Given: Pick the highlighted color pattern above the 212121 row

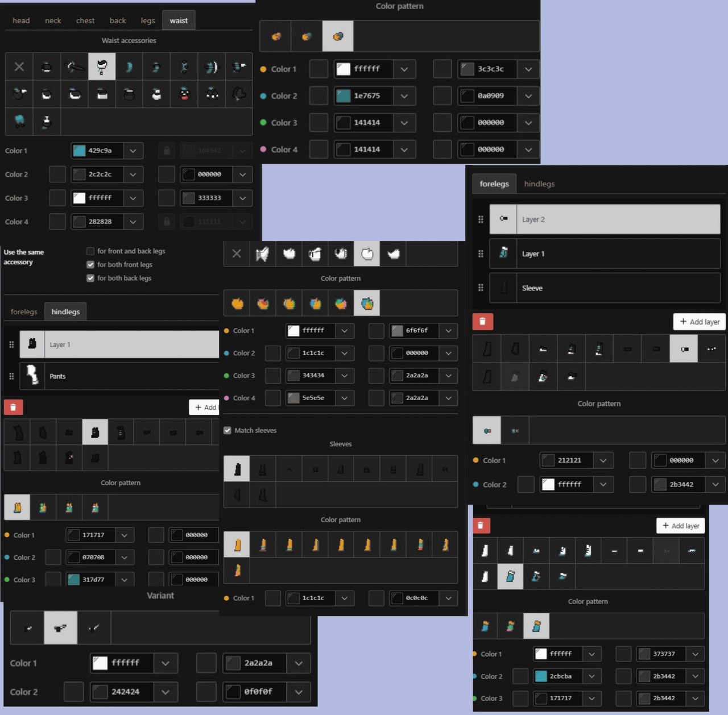Looking at the screenshot, I should (487, 431).
